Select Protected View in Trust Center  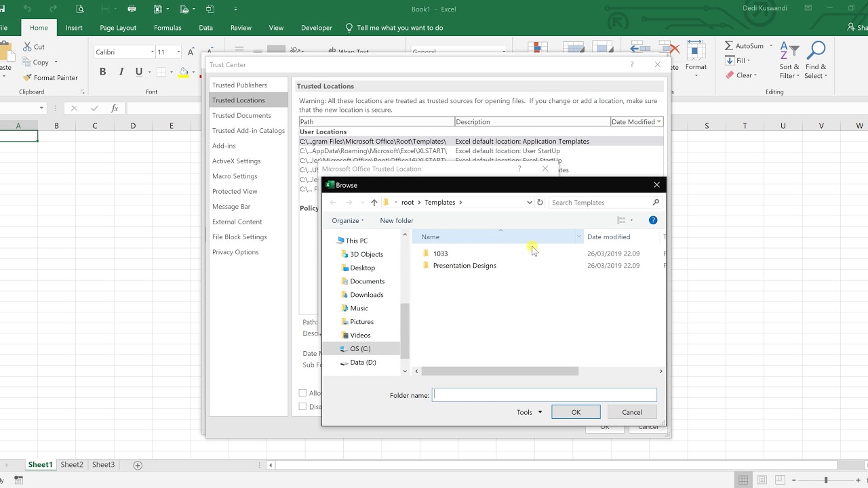click(235, 191)
